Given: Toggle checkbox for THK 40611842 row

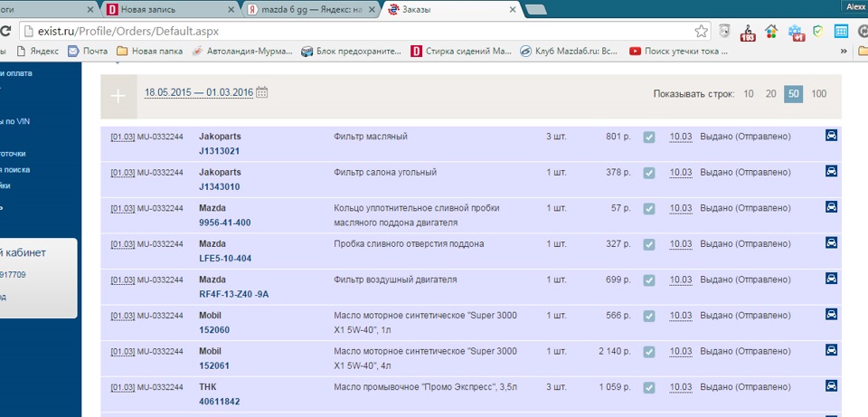Looking at the screenshot, I should click(649, 388).
